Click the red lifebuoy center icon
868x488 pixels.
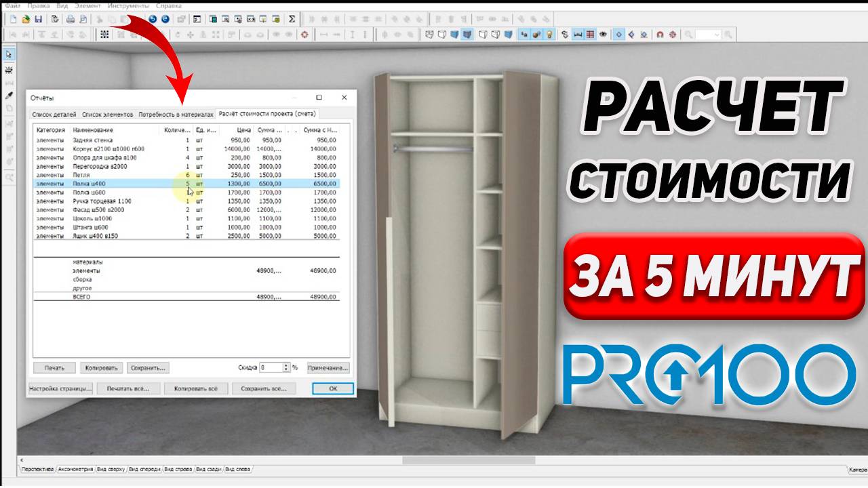[x=304, y=34]
